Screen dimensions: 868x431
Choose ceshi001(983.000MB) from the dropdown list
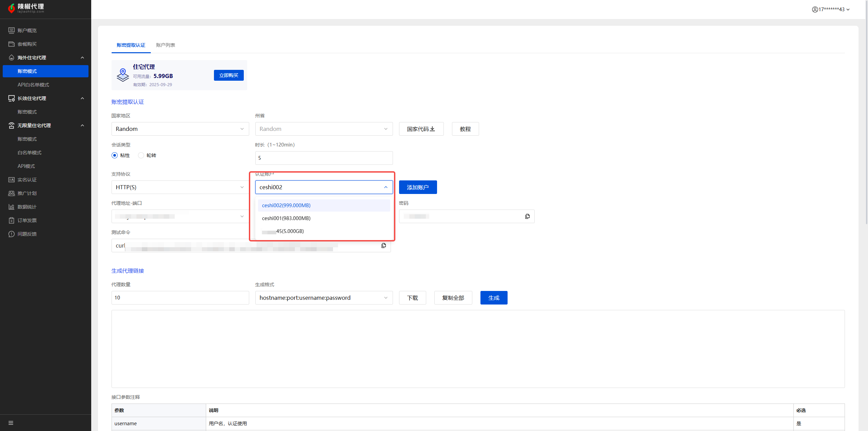pos(286,218)
